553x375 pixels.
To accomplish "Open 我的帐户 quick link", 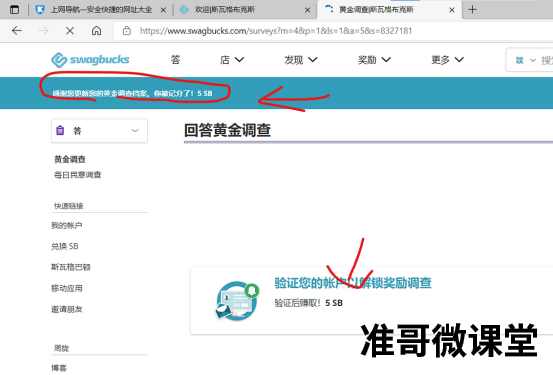I will [x=67, y=225].
